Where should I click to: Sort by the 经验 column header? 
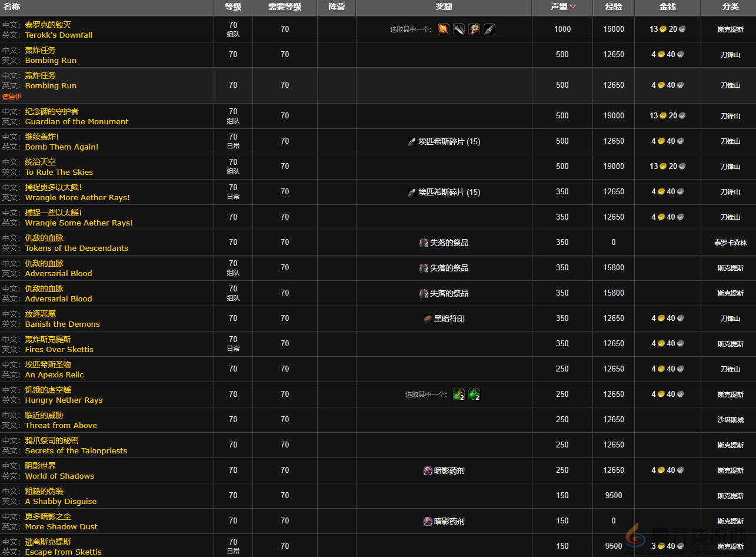tap(614, 7)
